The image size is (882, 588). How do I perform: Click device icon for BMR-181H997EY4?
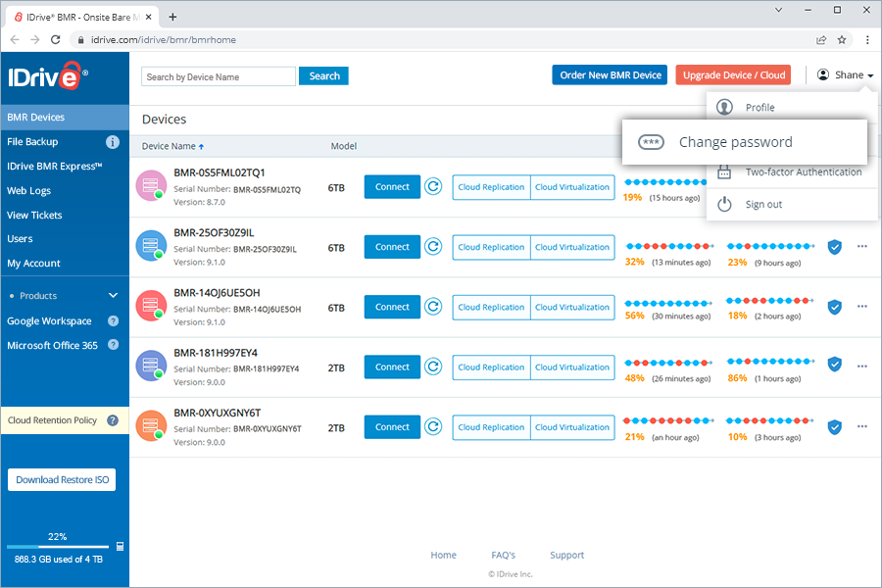151,367
